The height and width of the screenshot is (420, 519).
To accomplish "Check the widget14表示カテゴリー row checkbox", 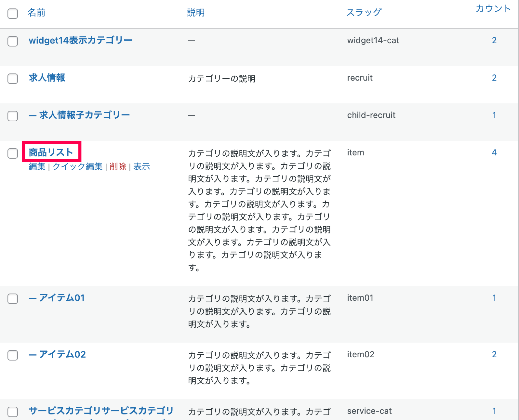I will 13,41.
